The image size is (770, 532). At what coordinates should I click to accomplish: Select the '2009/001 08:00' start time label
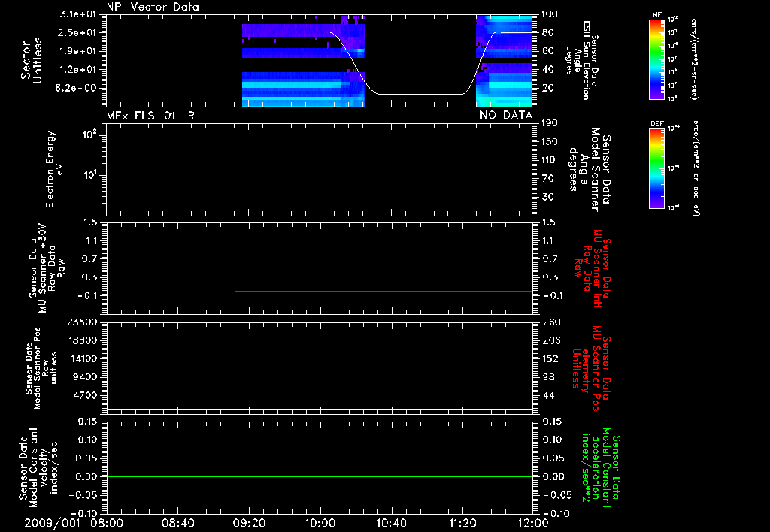pos(73,523)
